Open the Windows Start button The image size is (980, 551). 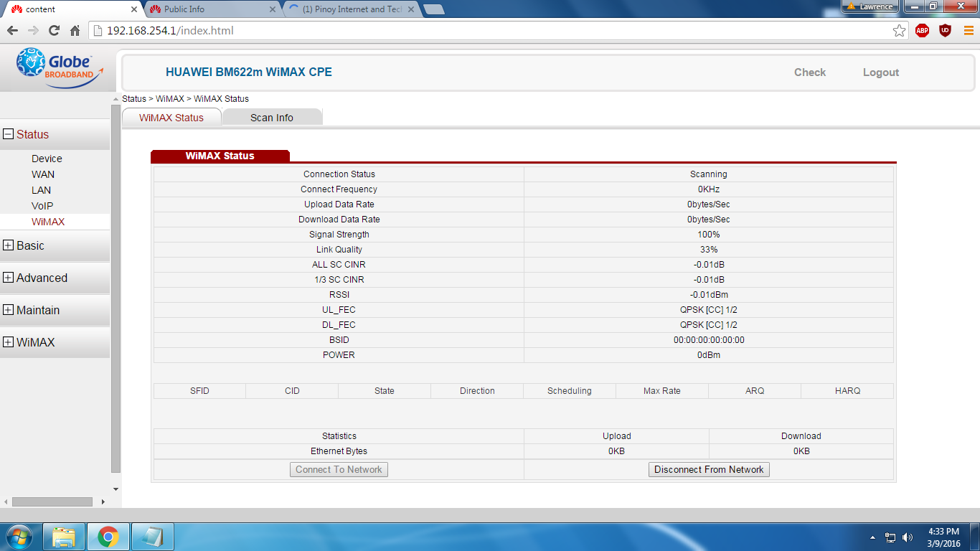tap(19, 537)
